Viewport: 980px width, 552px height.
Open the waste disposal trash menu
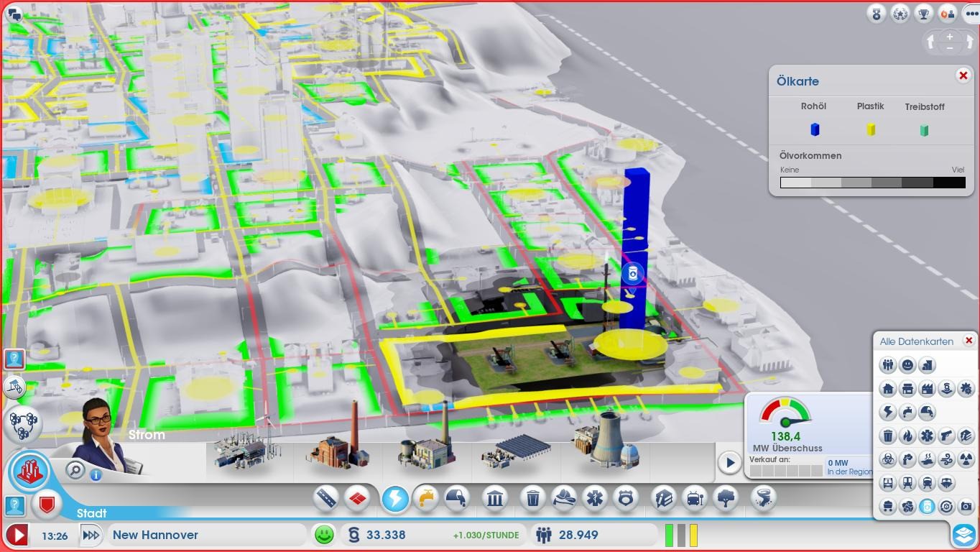(533, 498)
